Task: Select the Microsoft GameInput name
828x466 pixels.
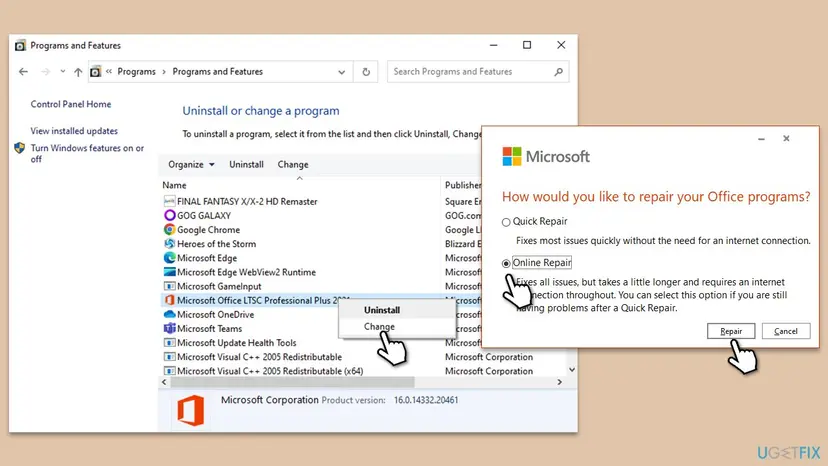Action: click(x=219, y=286)
